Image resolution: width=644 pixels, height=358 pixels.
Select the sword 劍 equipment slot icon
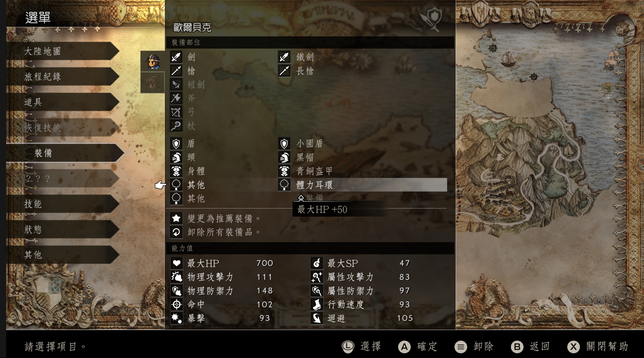tap(176, 57)
